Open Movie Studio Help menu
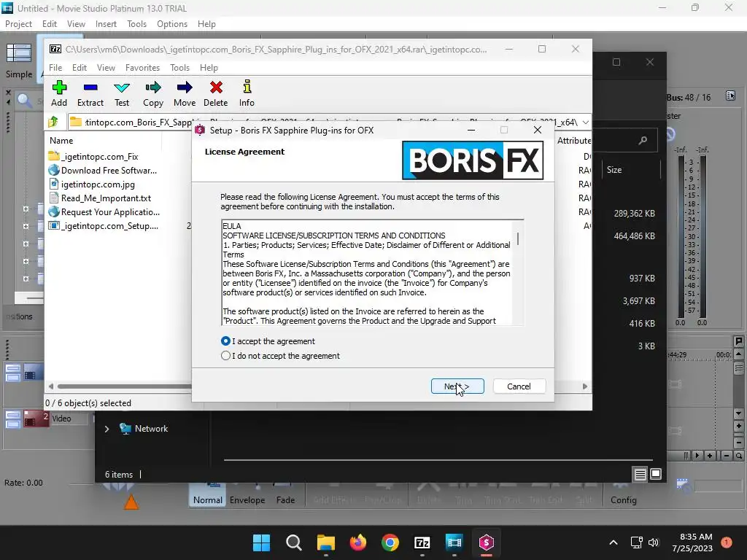The width and height of the screenshot is (747, 560). pos(206,24)
